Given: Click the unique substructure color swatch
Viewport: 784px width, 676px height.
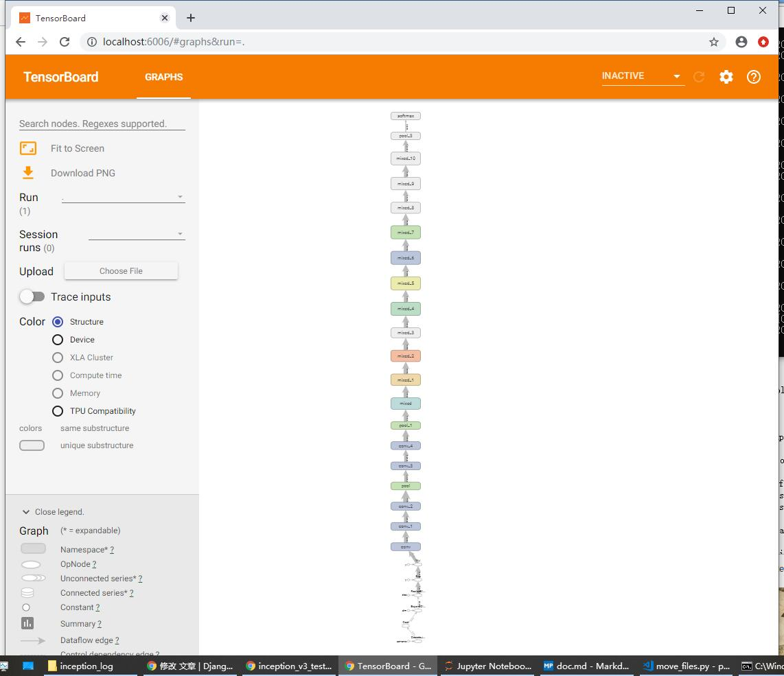Looking at the screenshot, I should tap(32, 445).
